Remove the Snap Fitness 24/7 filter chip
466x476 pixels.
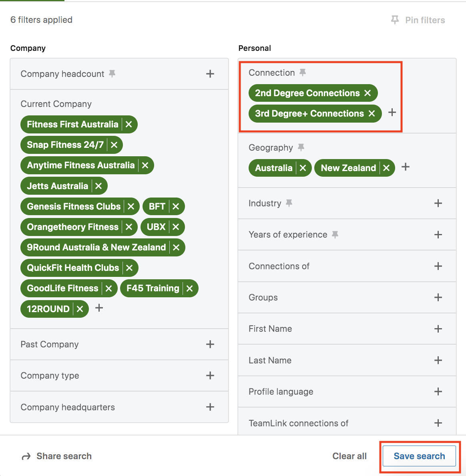point(114,145)
